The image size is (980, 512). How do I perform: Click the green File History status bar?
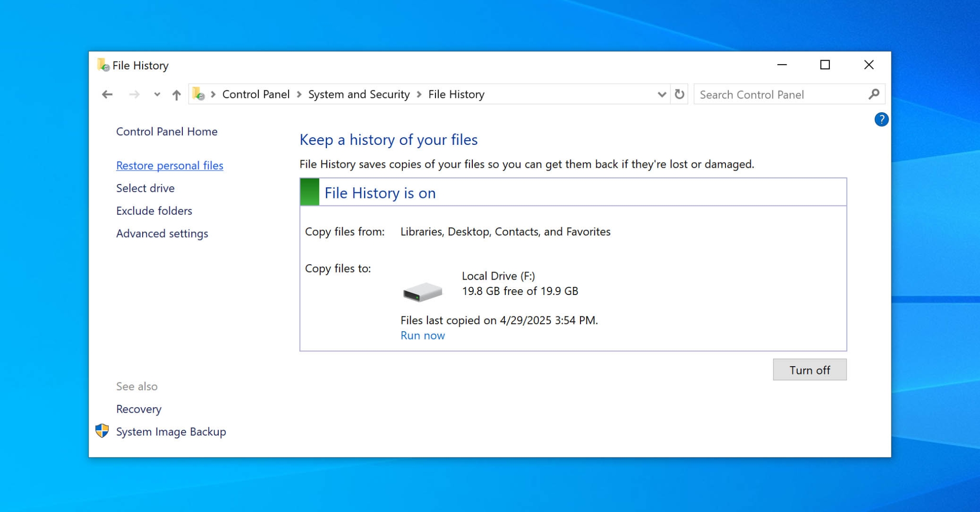coord(309,192)
